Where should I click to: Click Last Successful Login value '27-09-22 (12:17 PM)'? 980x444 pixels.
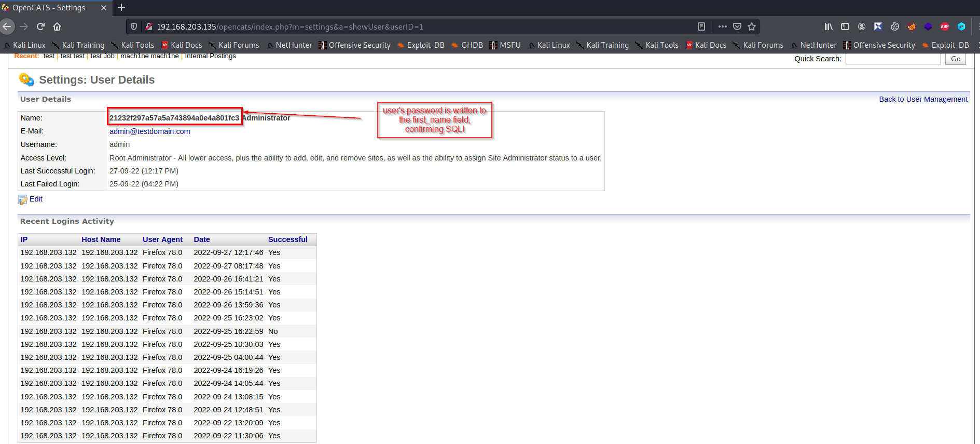144,171
